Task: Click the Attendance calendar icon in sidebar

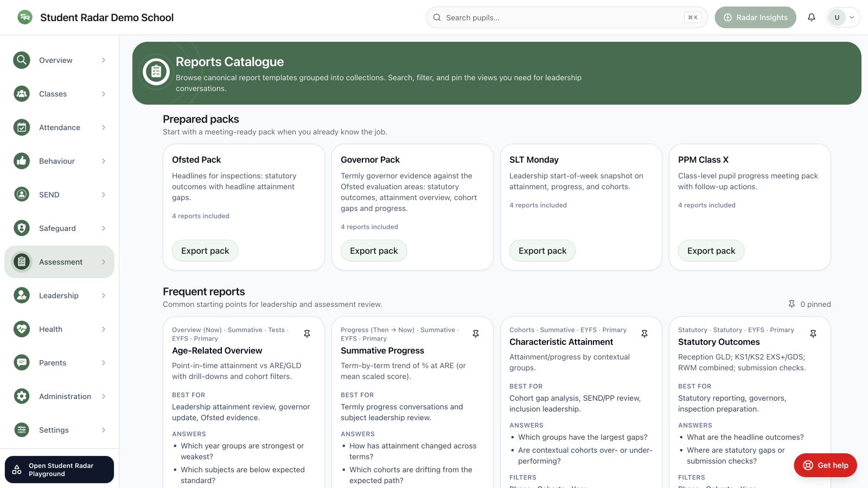Action: (22, 127)
